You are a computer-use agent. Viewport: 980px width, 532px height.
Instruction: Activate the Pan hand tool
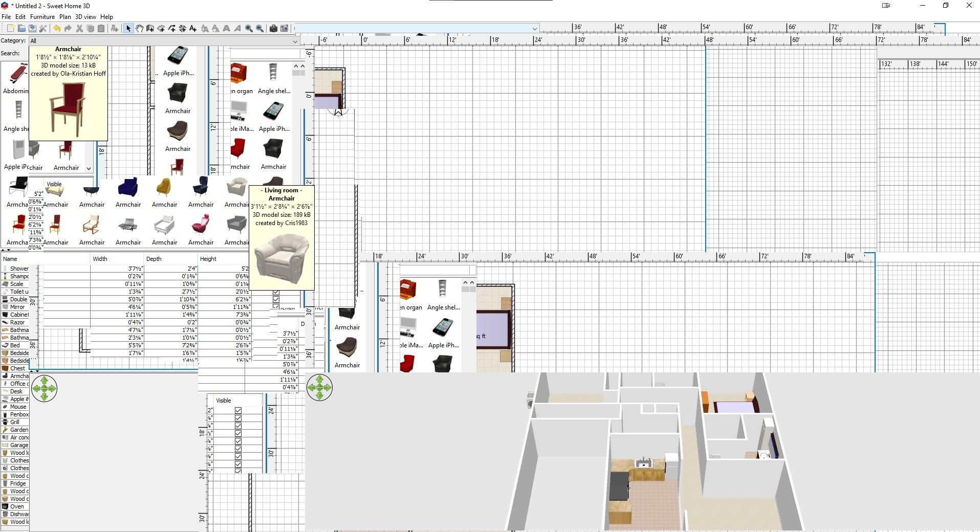139,29
